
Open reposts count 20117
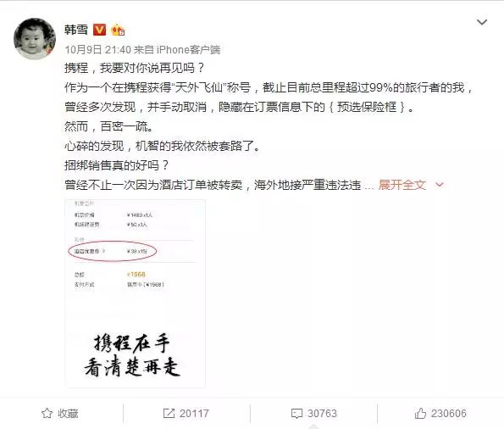194,413
